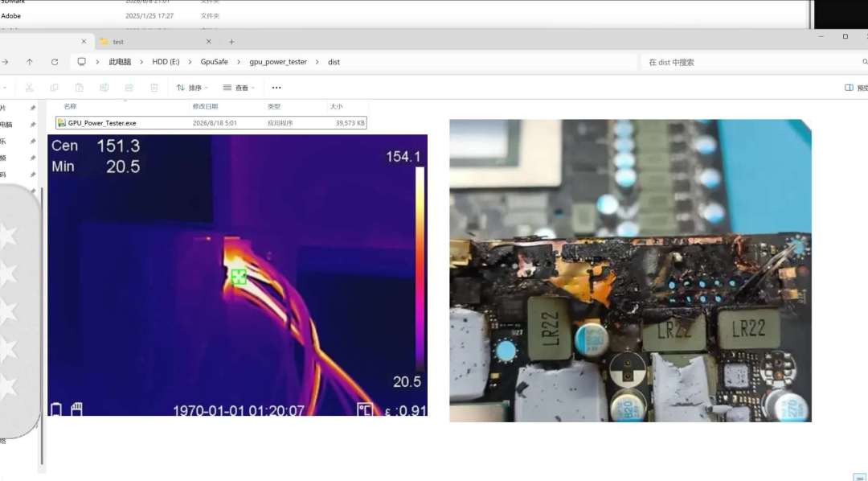Viewport: 868px width, 481px height.
Task: Click the computer icon in the address bar
Action: [81, 62]
